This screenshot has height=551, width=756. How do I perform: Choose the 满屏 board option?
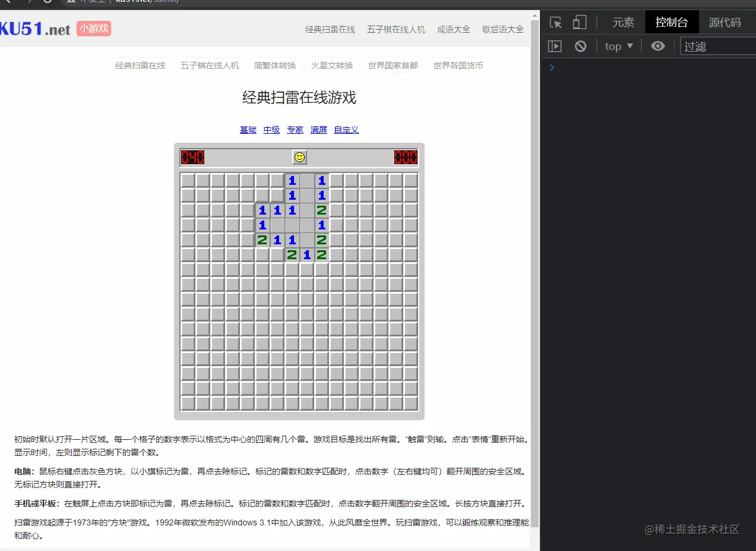(319, 130)
